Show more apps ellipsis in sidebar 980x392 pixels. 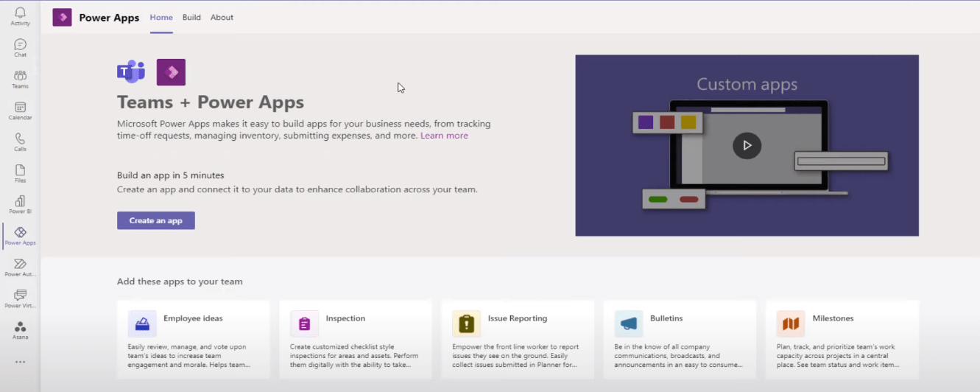(20, 362)
